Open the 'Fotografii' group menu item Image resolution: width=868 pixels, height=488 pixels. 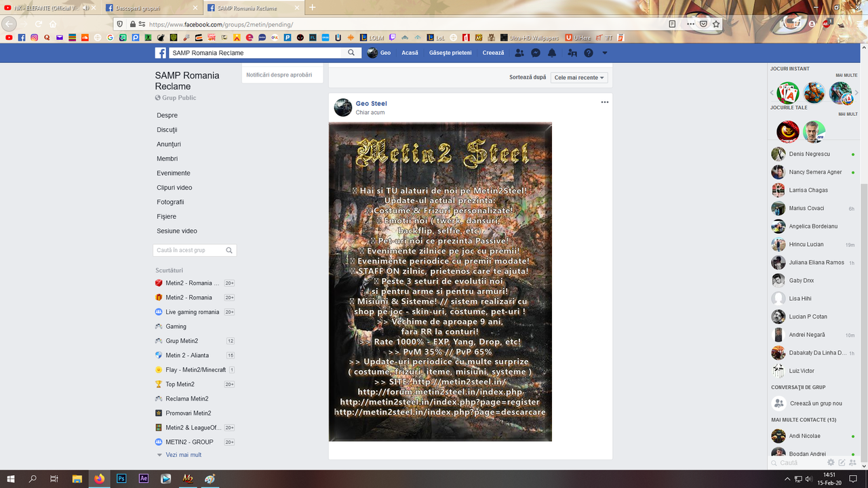point(170,202)
